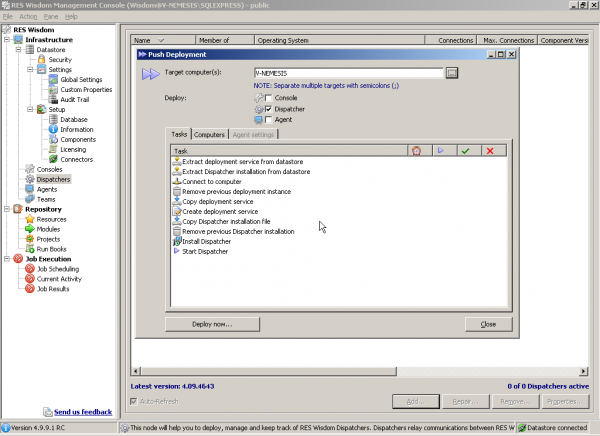Open Custom Properties node icon
The height and width of the screenshot is (436, 600).
[54, 89]
